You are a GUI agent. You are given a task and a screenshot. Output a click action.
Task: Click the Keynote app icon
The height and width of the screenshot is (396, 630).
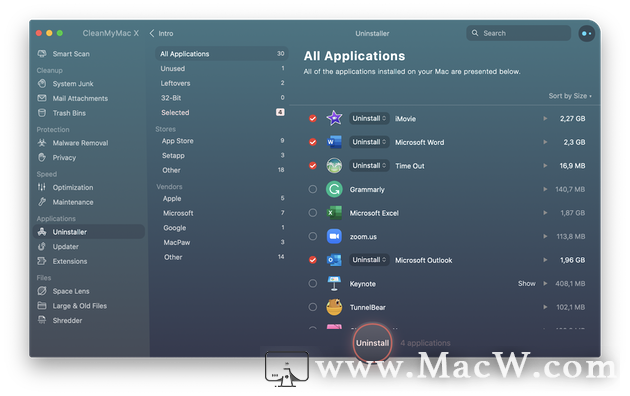click(x=334, y=284)
